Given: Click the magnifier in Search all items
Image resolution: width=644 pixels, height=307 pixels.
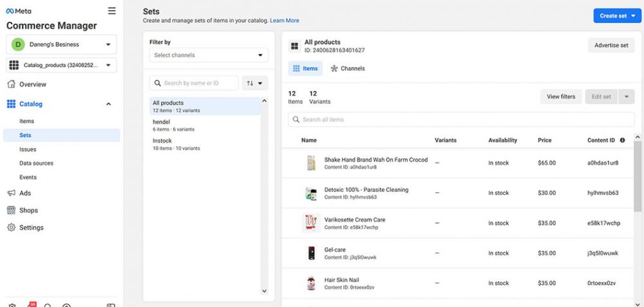Looking at the screenshot, I should click(296, 120).
